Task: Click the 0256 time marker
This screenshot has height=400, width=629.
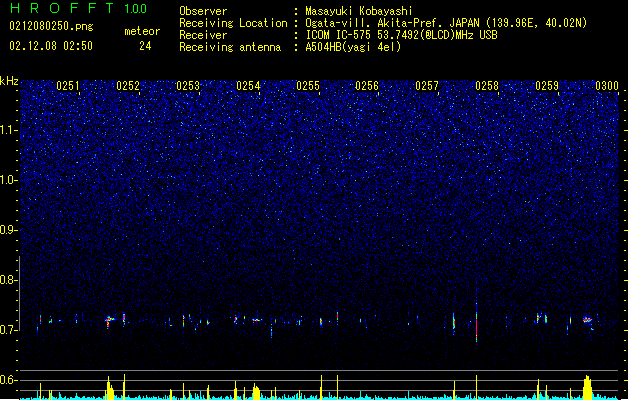Action: pos(367,86)
